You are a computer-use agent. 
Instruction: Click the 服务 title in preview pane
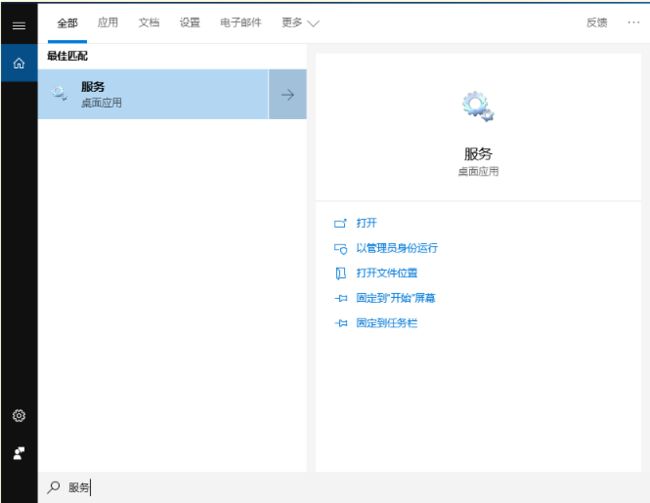478,154
